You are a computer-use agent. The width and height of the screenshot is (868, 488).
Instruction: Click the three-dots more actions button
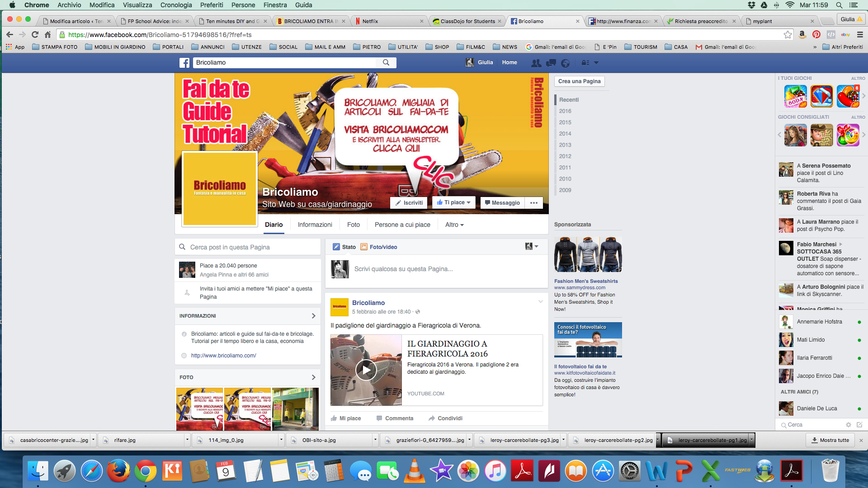[533, 203]
